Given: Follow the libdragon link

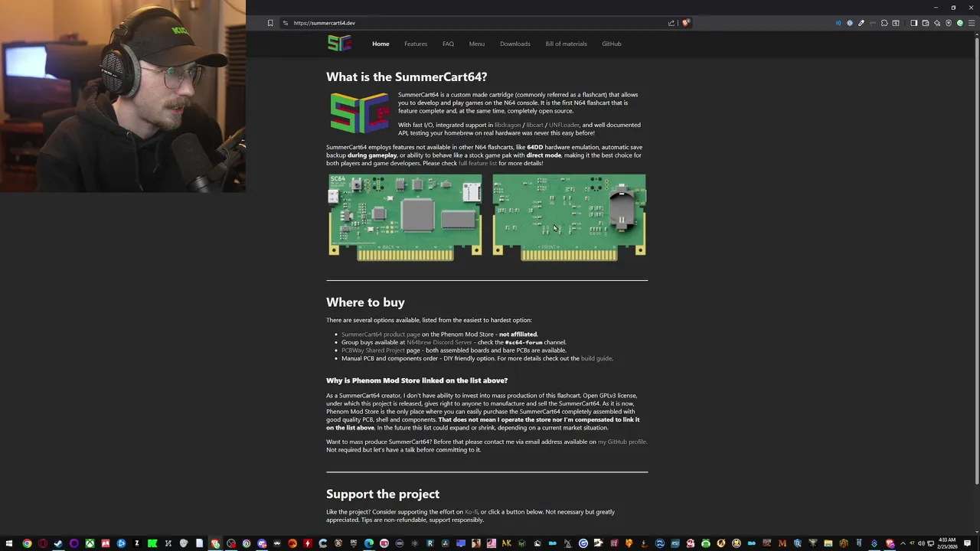Looking at the screenshot, I should [x=508, y=125].
